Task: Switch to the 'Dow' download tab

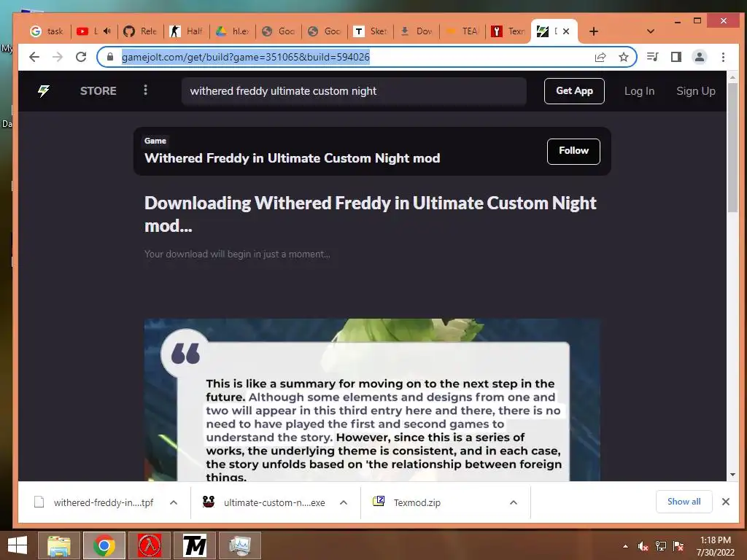Action: click(417, 31)
